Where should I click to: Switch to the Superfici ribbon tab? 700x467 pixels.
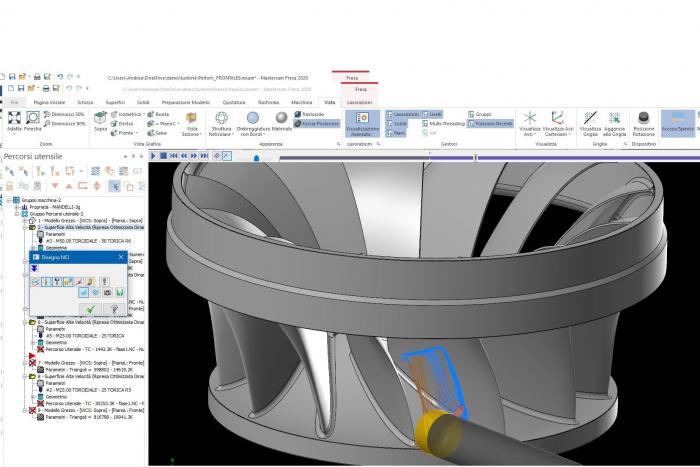pyautogui.click(x=115, y=102)
